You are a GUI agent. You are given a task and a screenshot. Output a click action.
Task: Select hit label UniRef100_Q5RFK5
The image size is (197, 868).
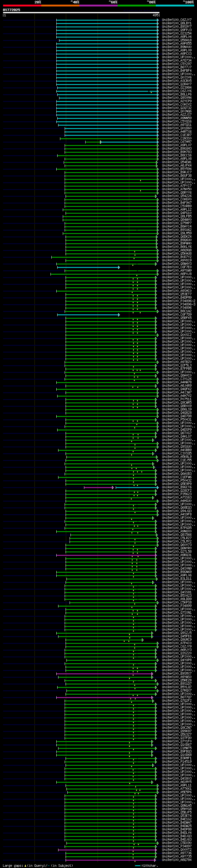pyautogui.click(x=177, y=318)
